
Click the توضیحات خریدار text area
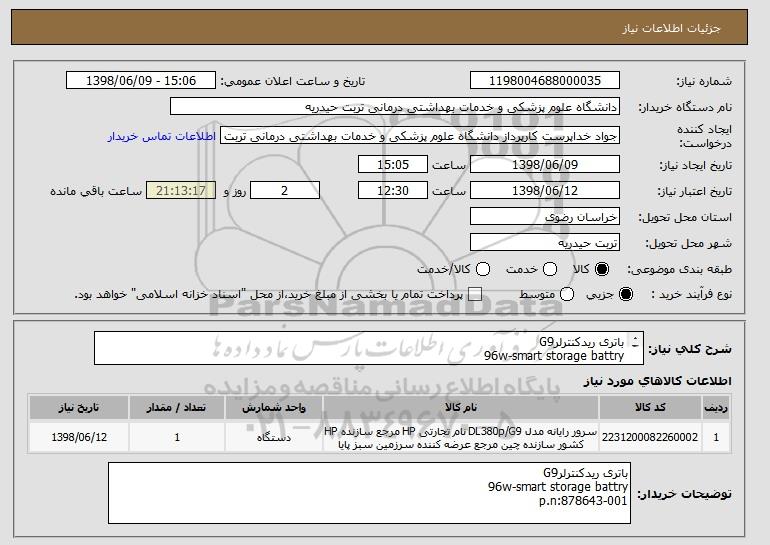369,493
